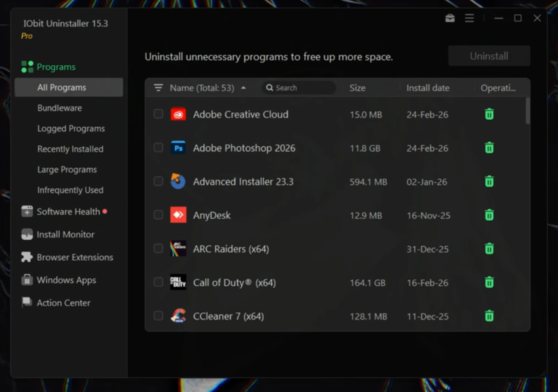The width and height of the screenshot is (558, 392).
Task: Uninstall Adobe Creative Cloud via trash icon
Action: coord(489,114)
